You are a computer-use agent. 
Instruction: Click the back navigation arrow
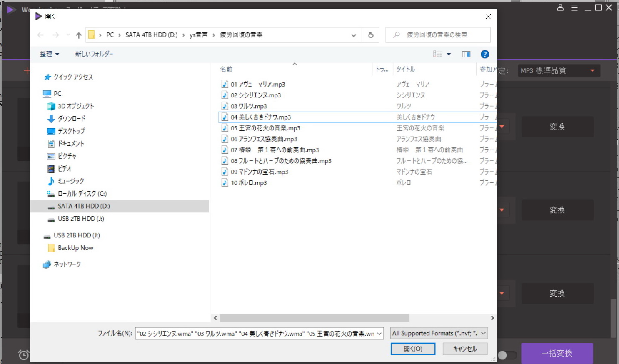coord(40,35)
